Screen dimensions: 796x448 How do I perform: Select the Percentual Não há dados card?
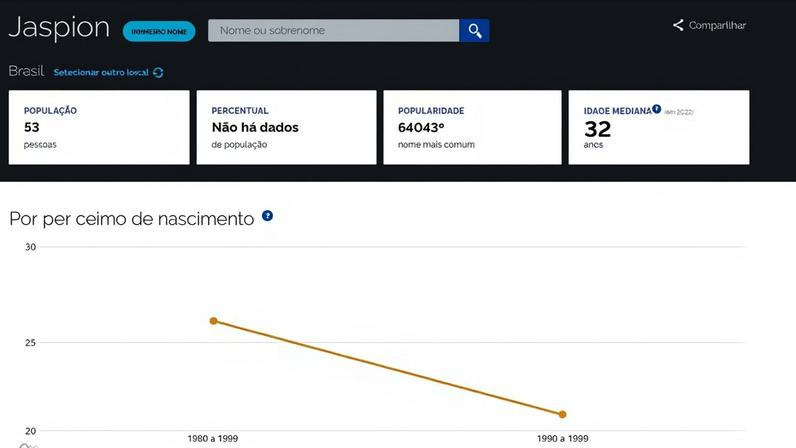click(x=286, y=127)
